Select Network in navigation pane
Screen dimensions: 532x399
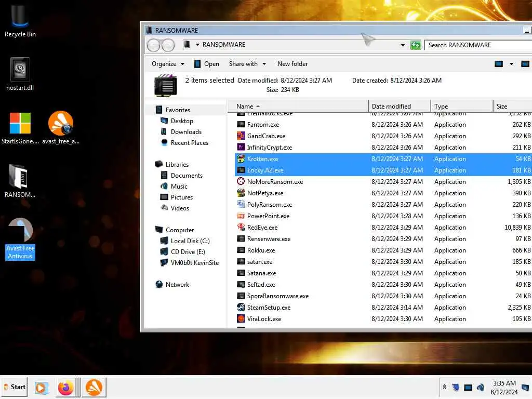(x=172, y=285)
